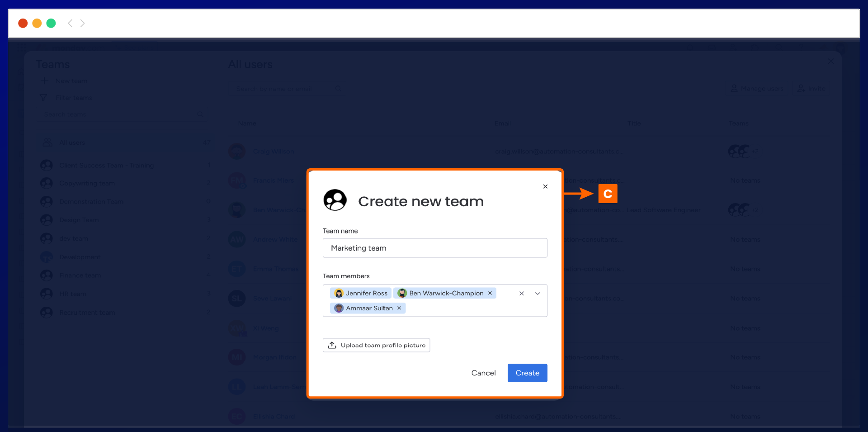
Task: Go back with the browser back arrow
Action: (x=70, y=23)
